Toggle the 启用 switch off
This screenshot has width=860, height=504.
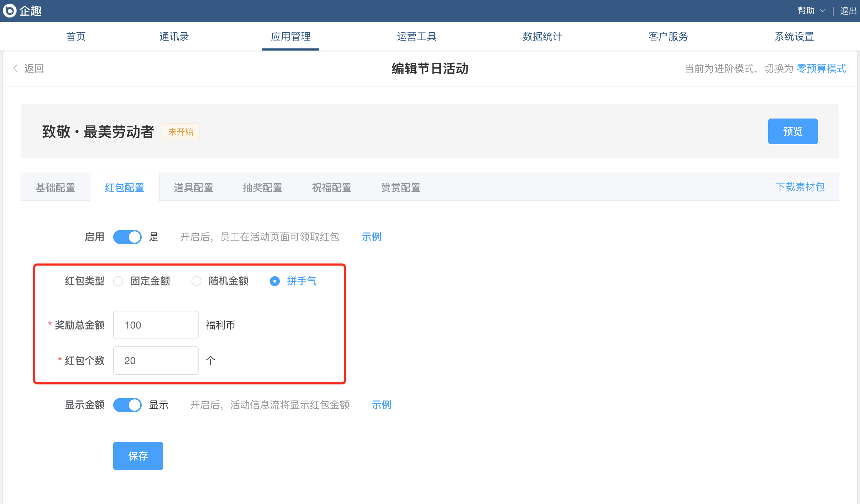point(127,237)
